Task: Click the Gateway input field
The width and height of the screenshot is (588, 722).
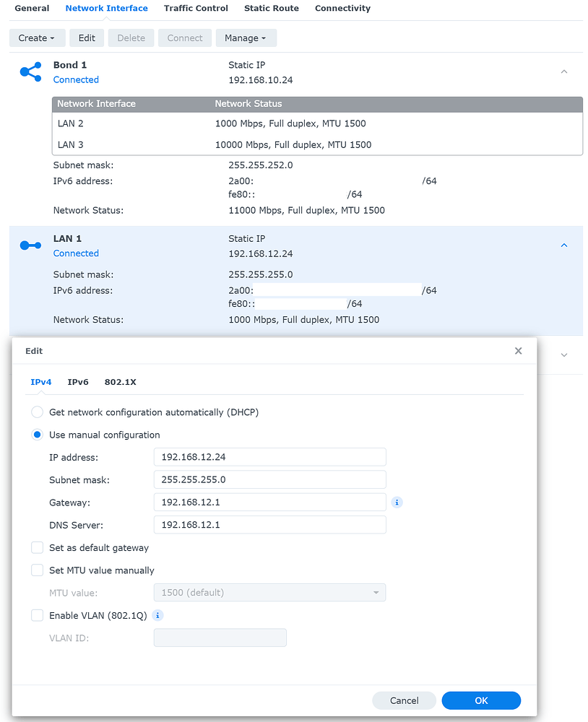Action: (269, 503)
